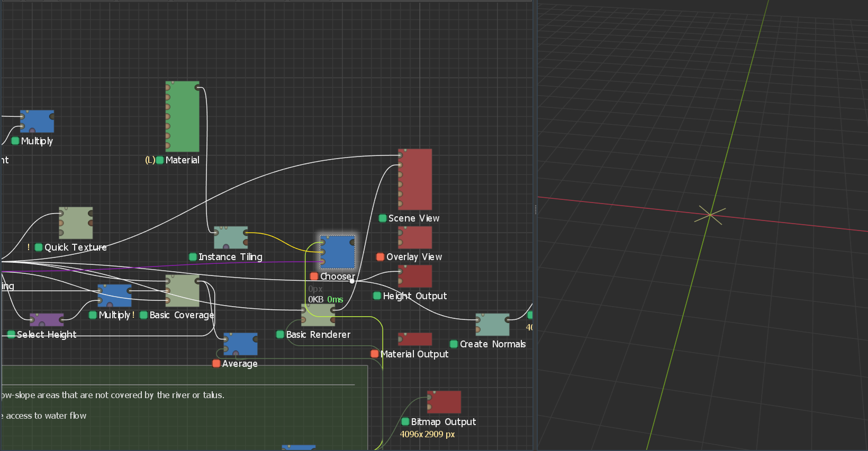Toggle the Select Height status indicator
The height and width of the screenshot is (451, 868).
pos(11,334)
